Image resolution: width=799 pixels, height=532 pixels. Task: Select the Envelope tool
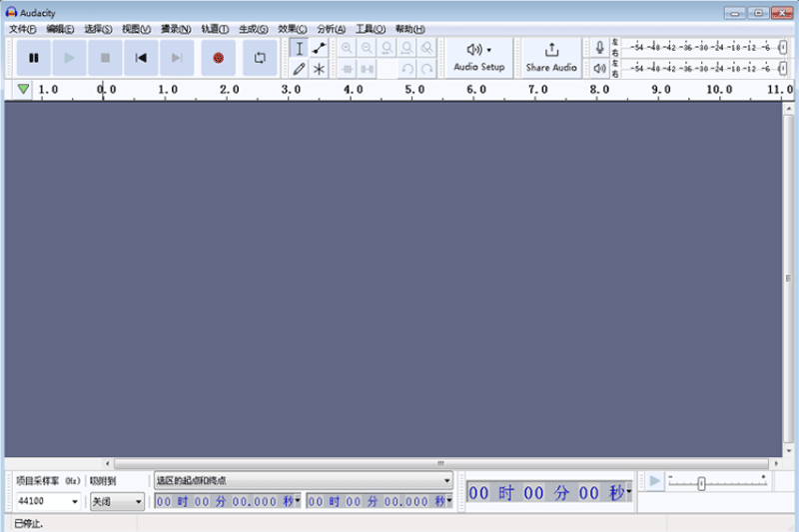coord(319,48)
